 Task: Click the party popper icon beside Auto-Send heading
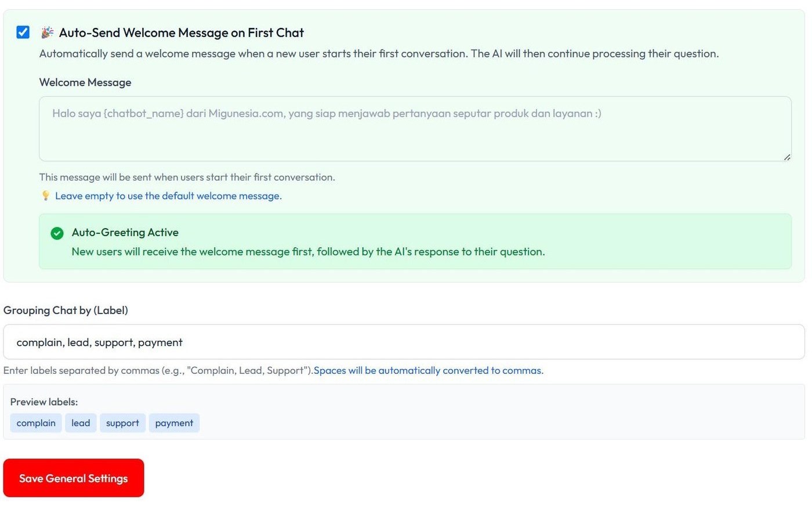[47, 33]
